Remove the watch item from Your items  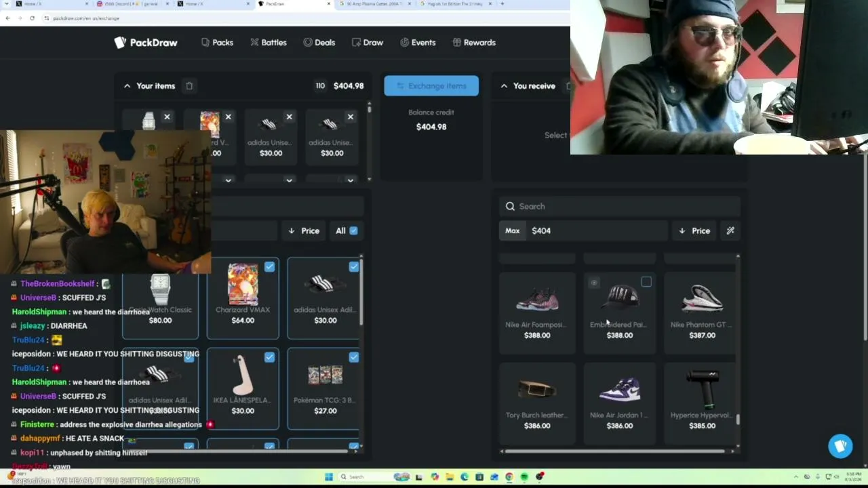167,117
